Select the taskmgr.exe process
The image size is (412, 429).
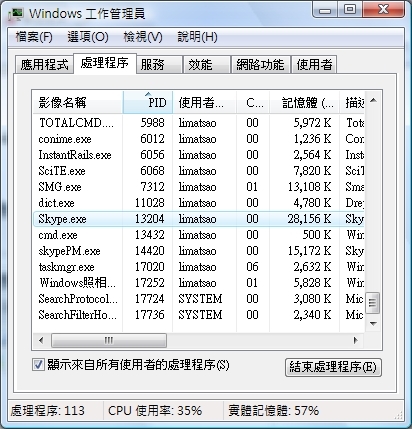click(x=199, y=267)
